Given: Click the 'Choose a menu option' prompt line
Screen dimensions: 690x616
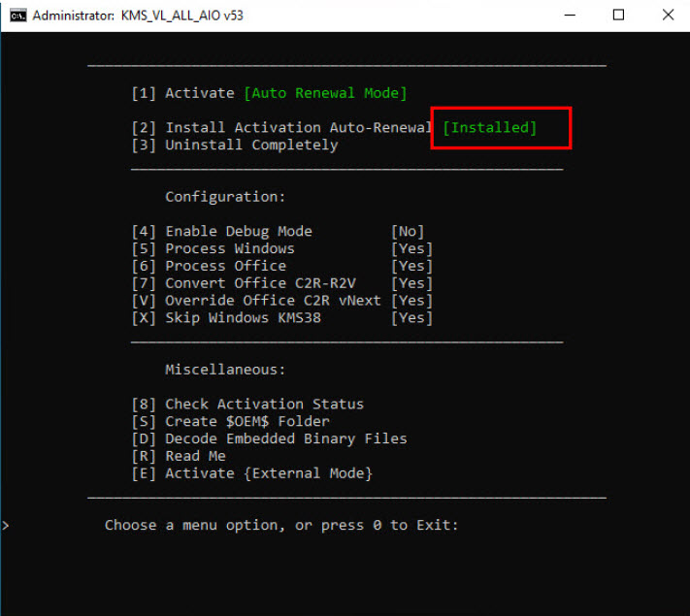Looking at the screenshot, I should pos(281,525).
